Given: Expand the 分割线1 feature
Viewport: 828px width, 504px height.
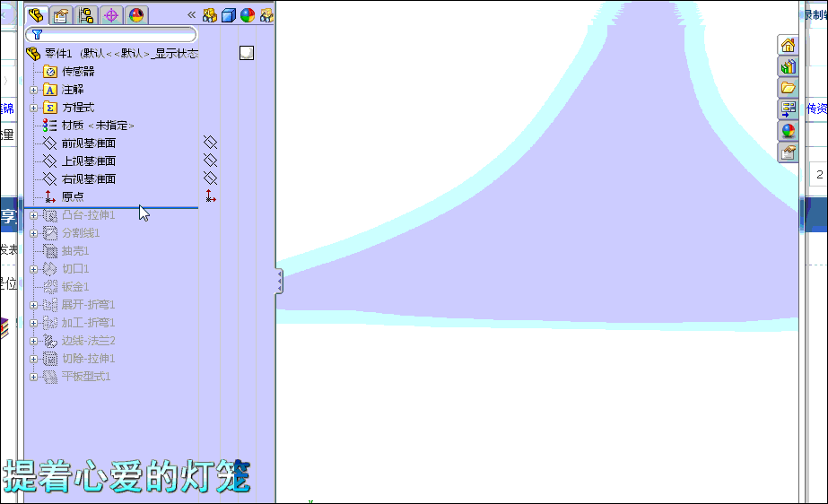Looking at the screenshot, I should [x=33, y=233].
